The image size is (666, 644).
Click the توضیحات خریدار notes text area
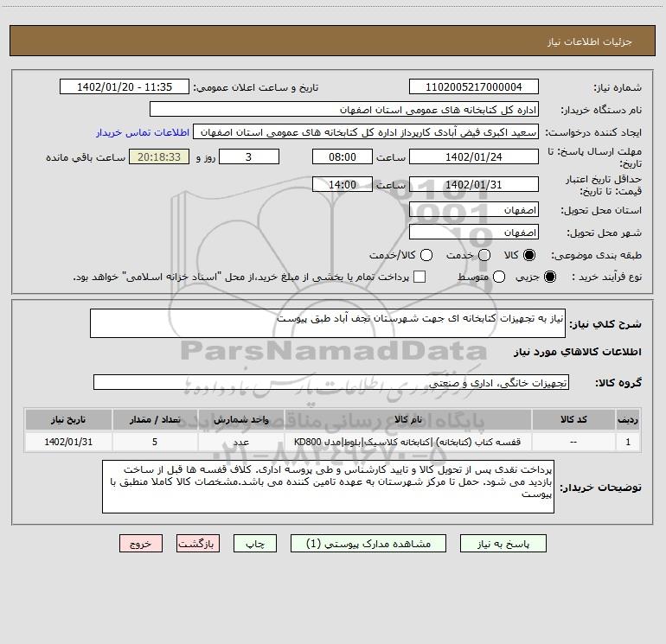click(x=328, y=487)
